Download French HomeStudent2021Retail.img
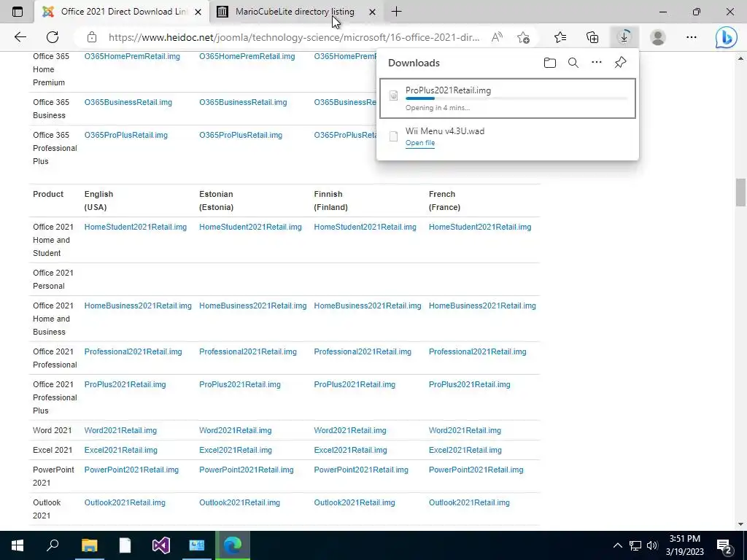 (480, 227)
